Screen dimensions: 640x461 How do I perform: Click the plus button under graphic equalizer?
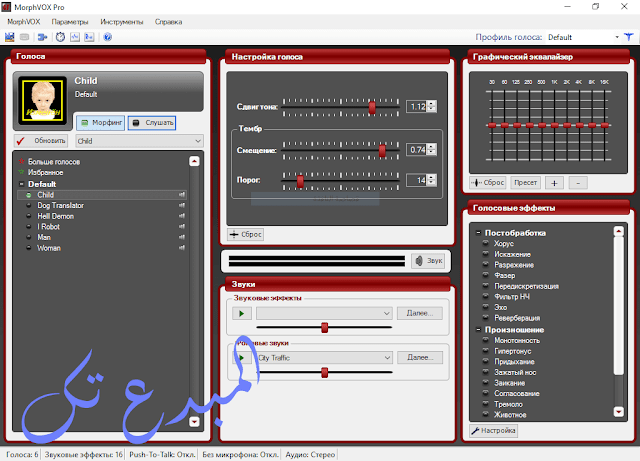tap(555, 183)
